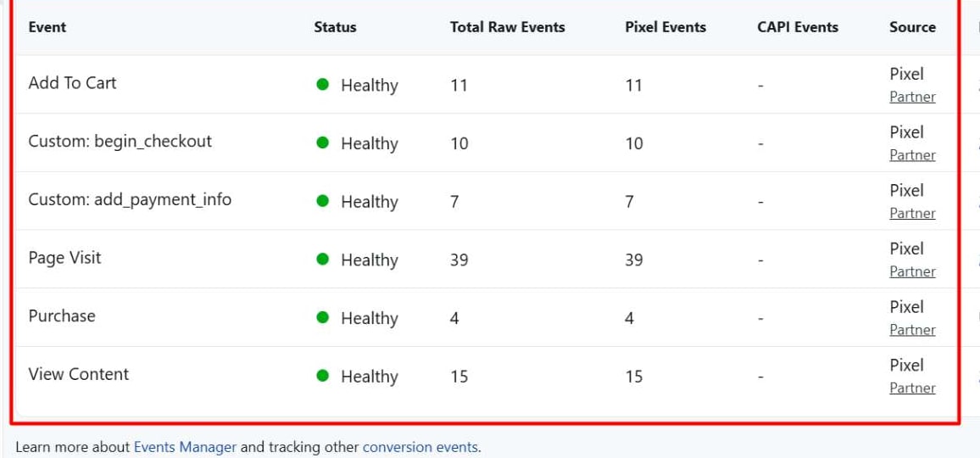
Task: Click CAPI Events dash in Add To Cart row
Action: pos(760,86)
